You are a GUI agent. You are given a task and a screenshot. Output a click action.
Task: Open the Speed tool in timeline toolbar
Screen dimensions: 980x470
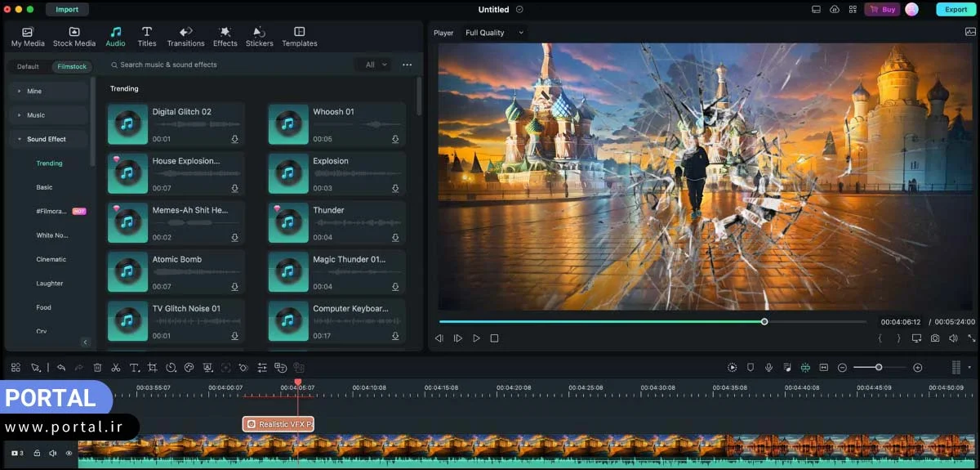[x=171, y=368]
